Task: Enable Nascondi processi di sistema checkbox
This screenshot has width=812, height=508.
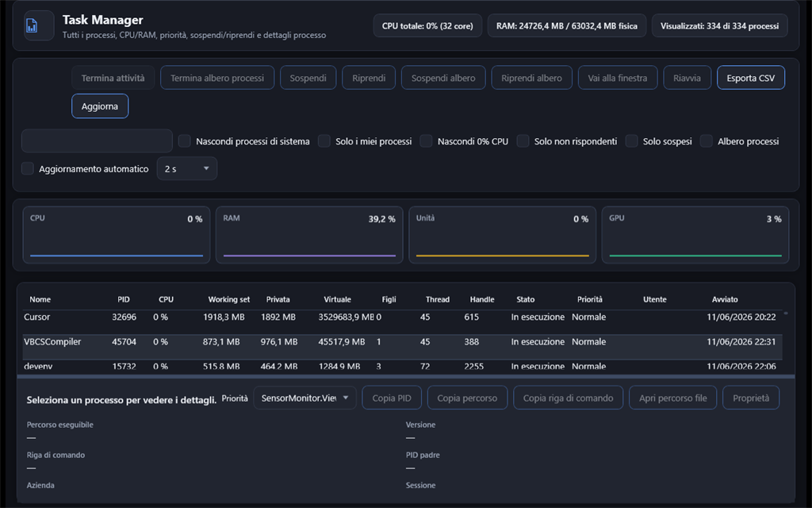Action: point(184,141)
